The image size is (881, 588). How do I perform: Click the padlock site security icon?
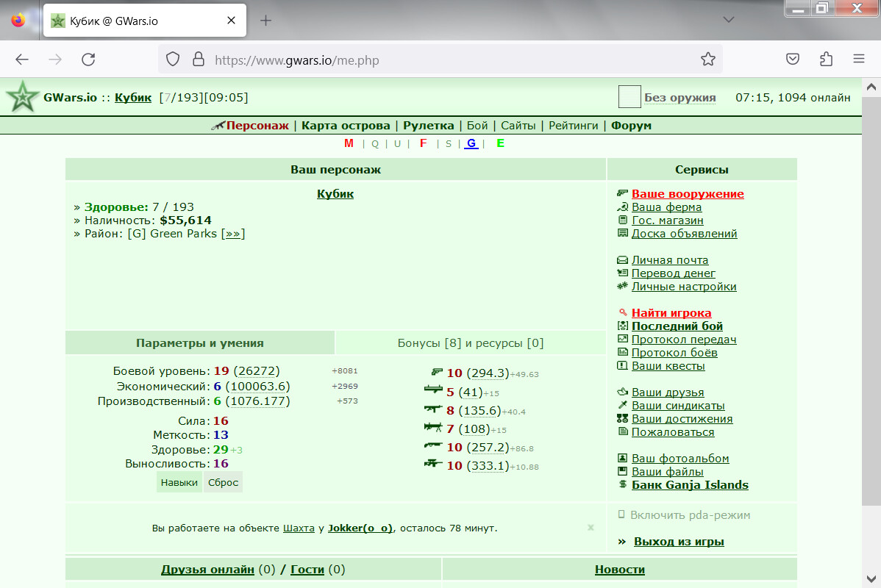click(x=199, y=60)
